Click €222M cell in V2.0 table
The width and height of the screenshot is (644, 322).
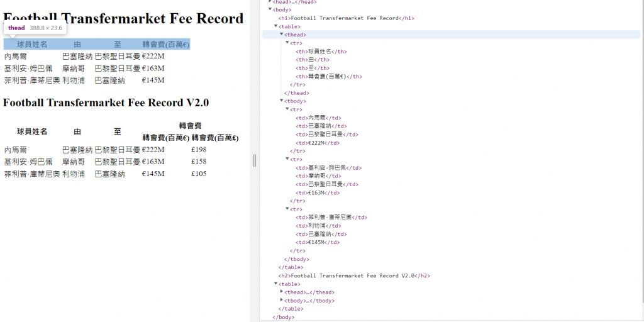(153, 150)
